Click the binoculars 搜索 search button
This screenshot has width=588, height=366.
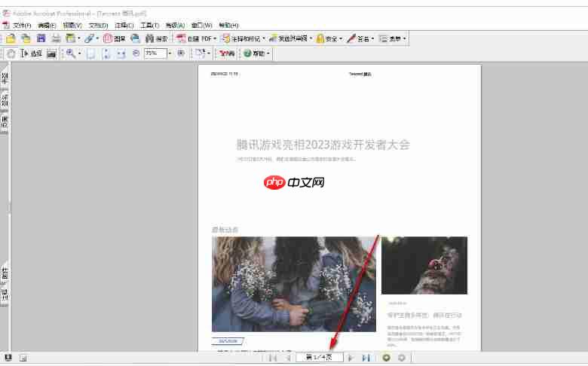pyautogui.click(x=156, y=38)
